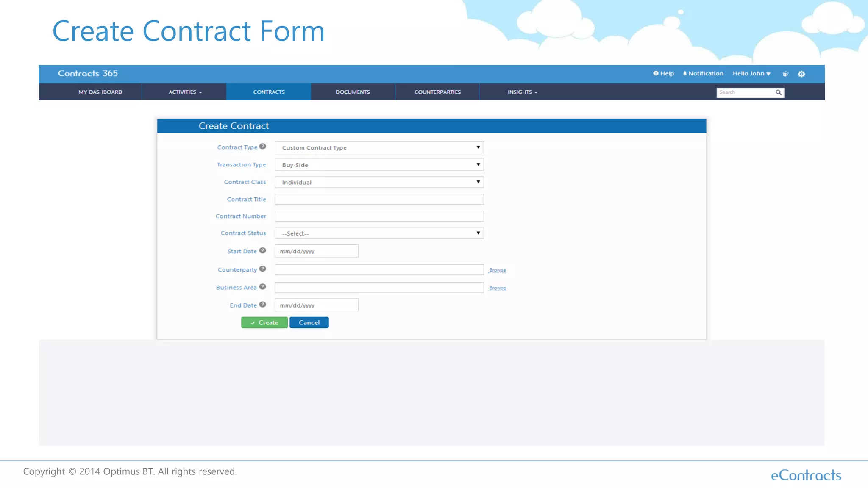Screen dimensions: 868x488
Task: Click the Contract Status label
Action: pos(243,233)
